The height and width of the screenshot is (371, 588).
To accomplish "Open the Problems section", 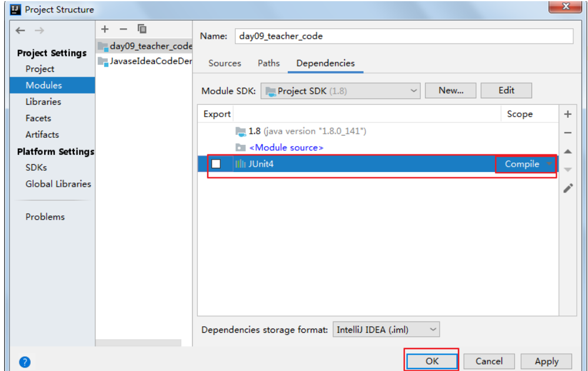I will click(x=45, y=217).
